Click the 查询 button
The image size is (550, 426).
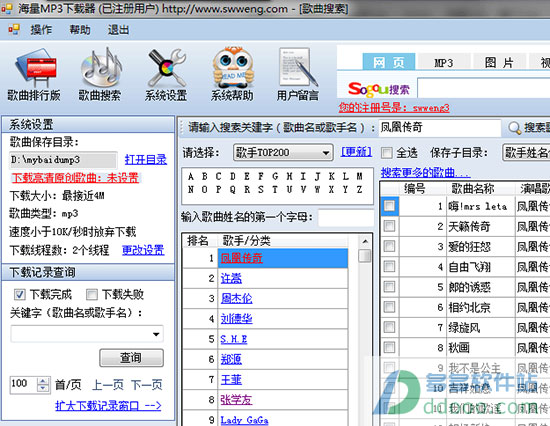coord(132,358)
